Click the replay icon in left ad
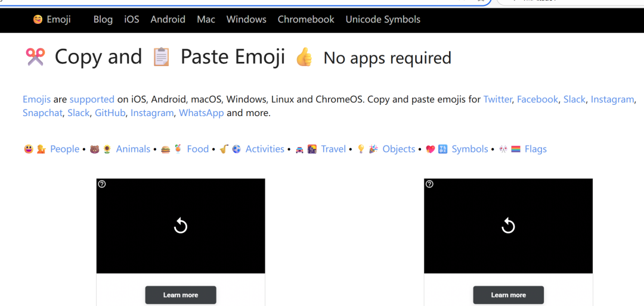 (x=181, y=226)
